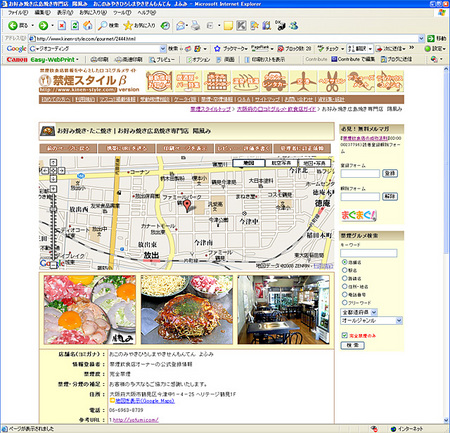Image resolution: width=450 pixels, height=433 pixels.
Task: Open the Search magnifier in IE toolbar
Action: (103, 25)
